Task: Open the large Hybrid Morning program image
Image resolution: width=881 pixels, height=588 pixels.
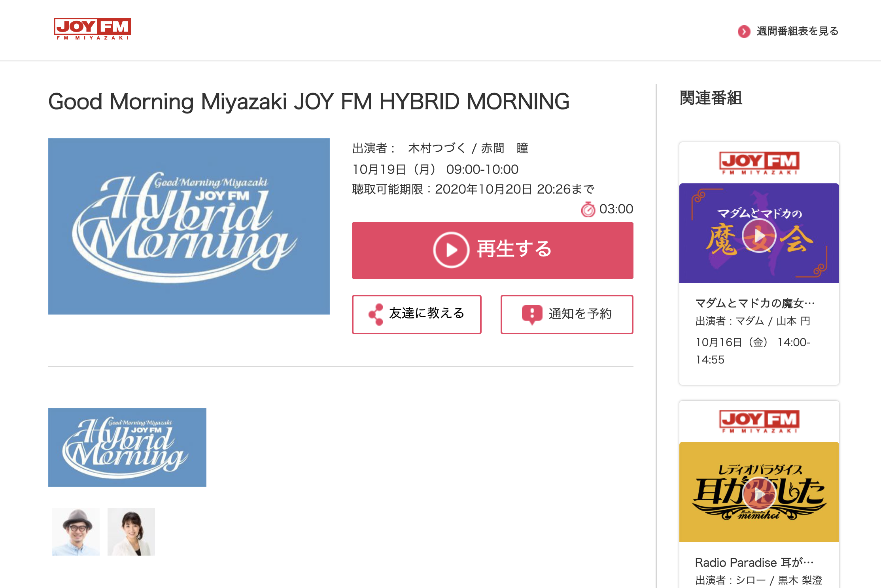Action: tap(189, 226)
